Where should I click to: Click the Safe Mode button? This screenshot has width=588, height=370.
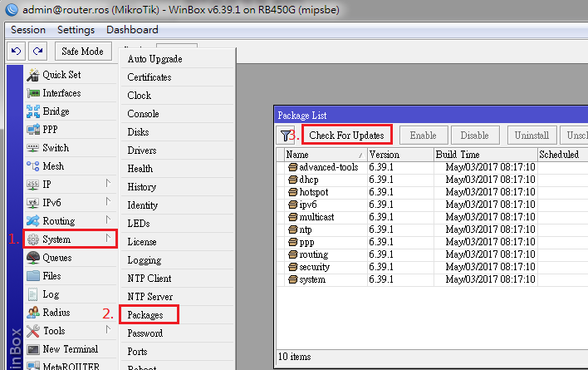[83, 51]
